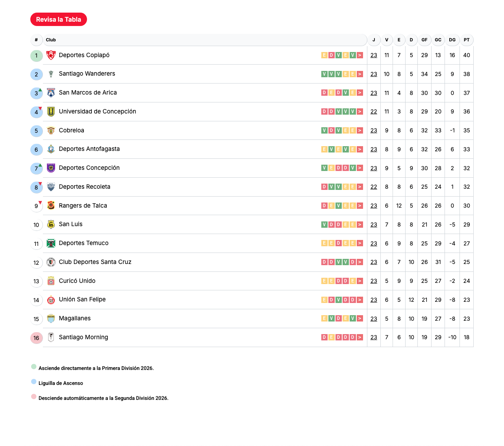Click the Club Deportes Santa Cruz crest
The height and width of the screenshot is (446, 504).
click(x=51, y=262)
